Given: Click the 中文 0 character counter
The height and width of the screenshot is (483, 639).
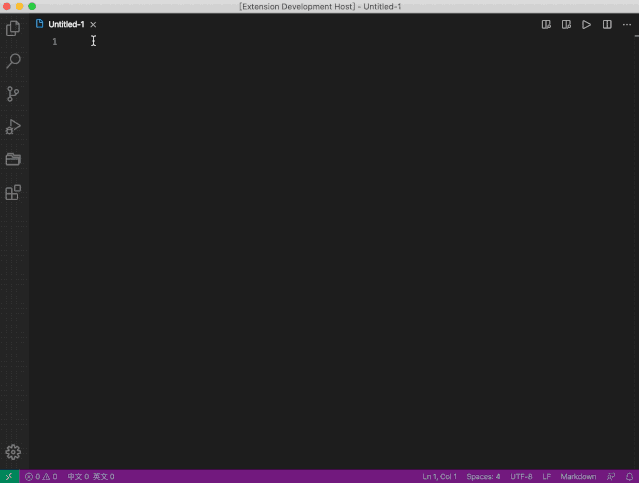Looking at the screenshot, I should click(78, 476).
